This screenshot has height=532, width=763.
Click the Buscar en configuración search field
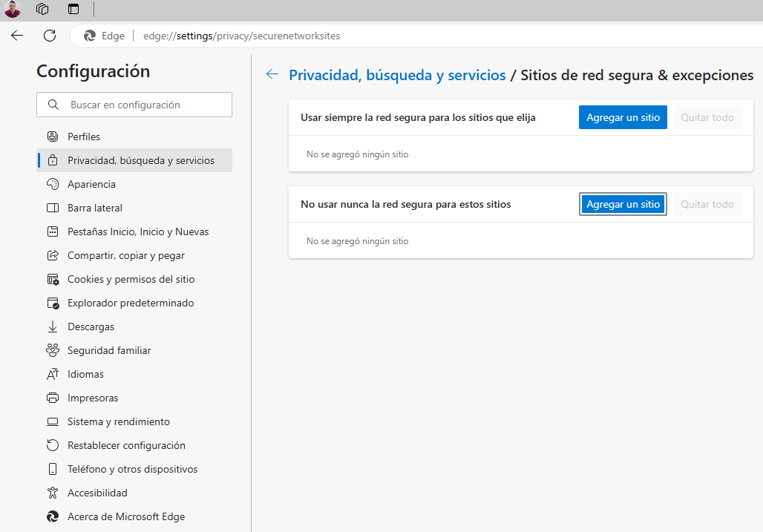[145, 105]
